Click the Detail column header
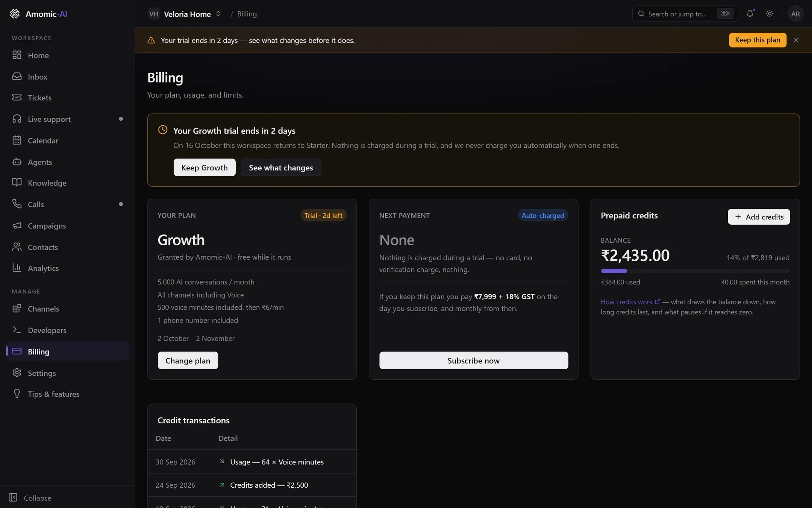Viewport: 812px width, 508px height. [228, 438]
